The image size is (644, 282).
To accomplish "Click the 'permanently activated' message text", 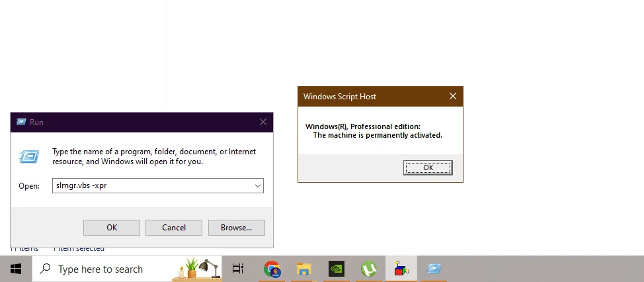I will coord(378,135).
